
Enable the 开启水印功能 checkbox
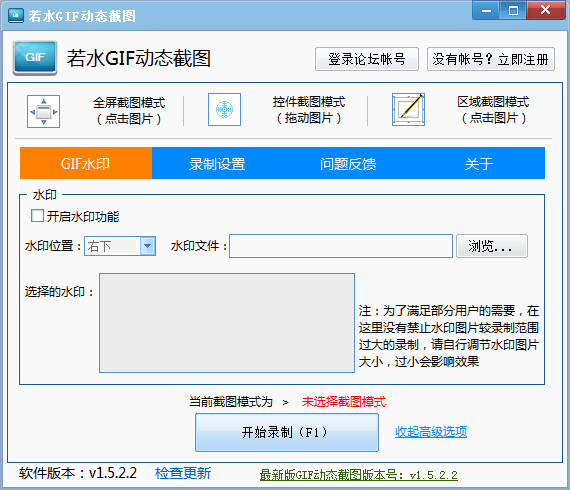[x=37, y=216]
